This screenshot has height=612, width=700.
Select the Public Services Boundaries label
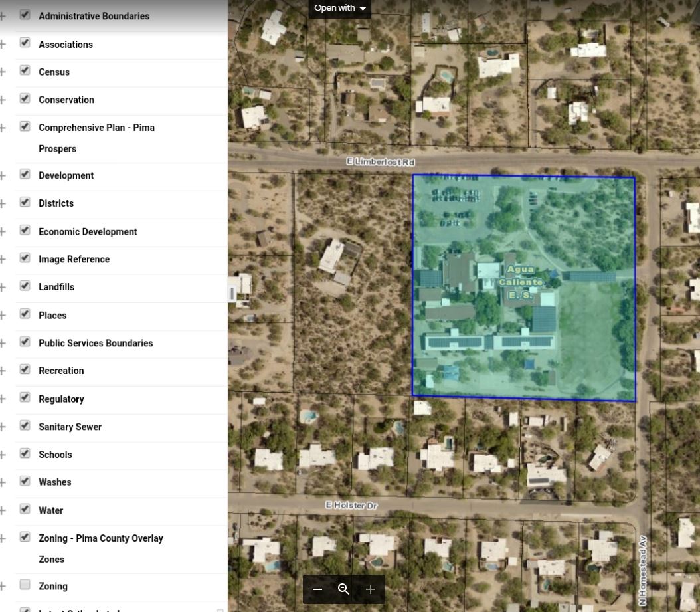point(96,343)
